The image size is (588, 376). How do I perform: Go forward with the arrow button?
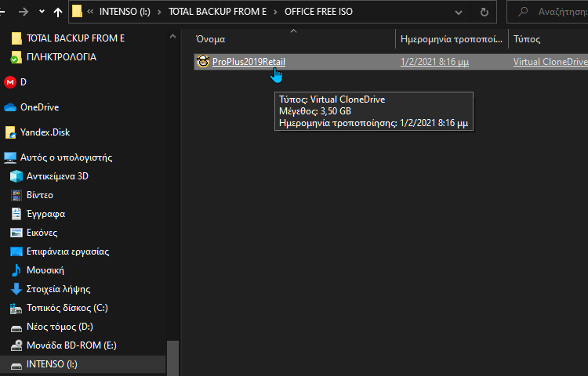(24, 12)
